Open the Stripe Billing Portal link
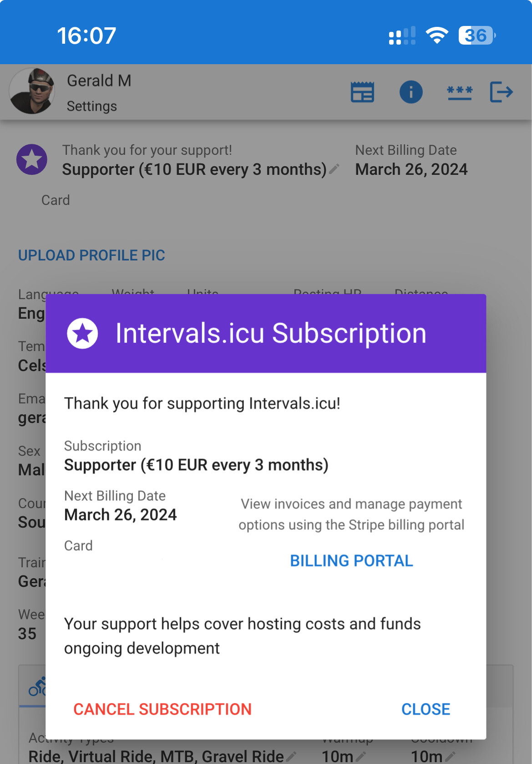Viewport: 532px width, 764px height. pos(351,560)
